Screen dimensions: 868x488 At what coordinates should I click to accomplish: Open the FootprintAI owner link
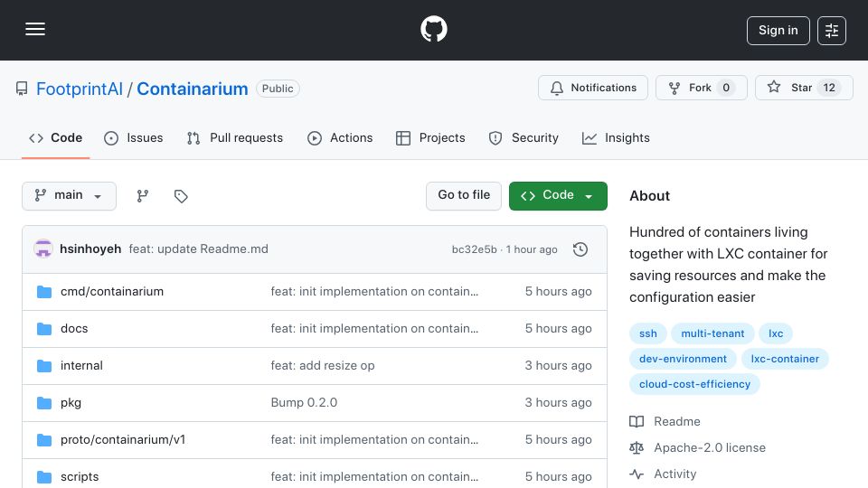point(80,89)
